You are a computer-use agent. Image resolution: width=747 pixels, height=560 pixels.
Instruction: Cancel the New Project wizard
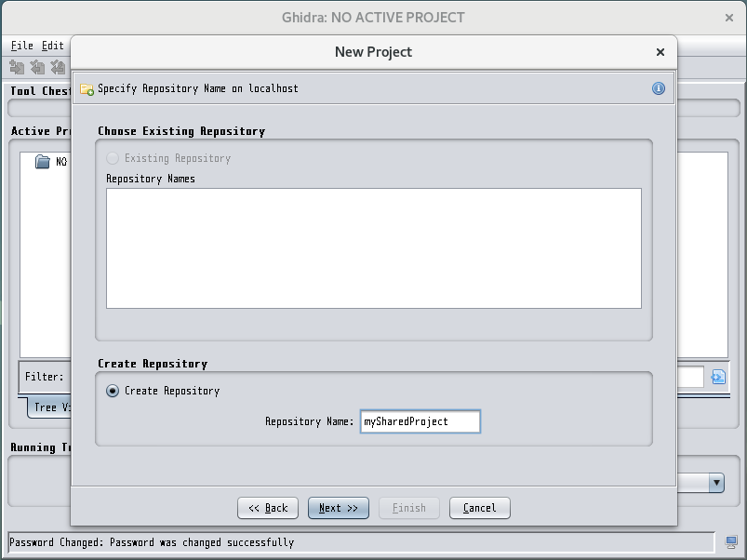[x=480, y=508]
